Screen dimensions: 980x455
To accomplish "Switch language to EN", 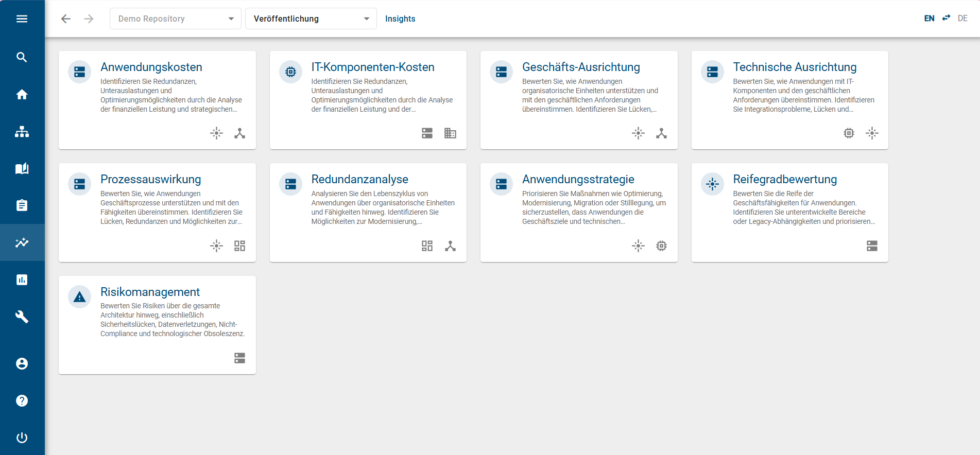I will (x=929, y=19).
